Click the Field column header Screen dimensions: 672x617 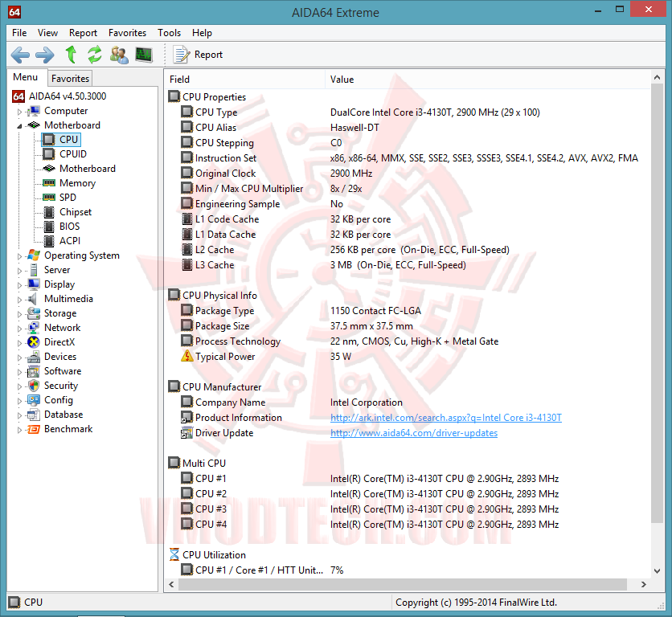[x=245, y=80]
